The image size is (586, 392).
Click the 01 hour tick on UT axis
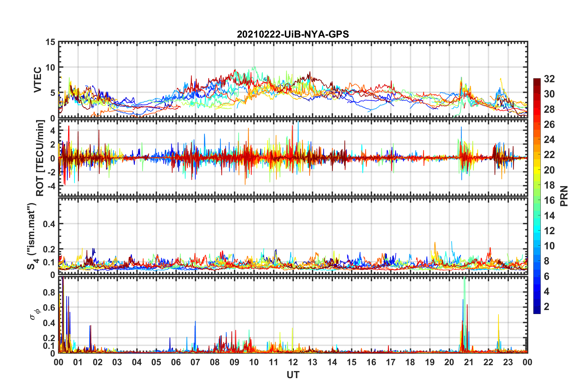pos(78,362)
